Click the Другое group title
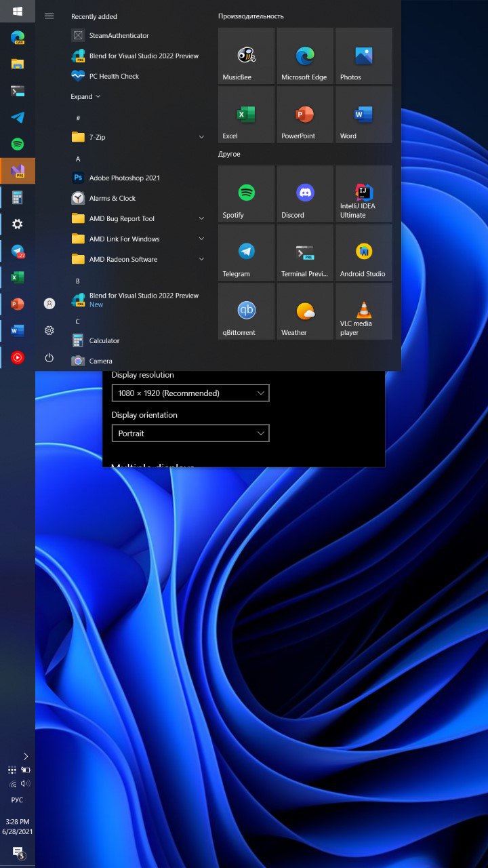This screenshot has height=868, width=488. tap(229, 154)
